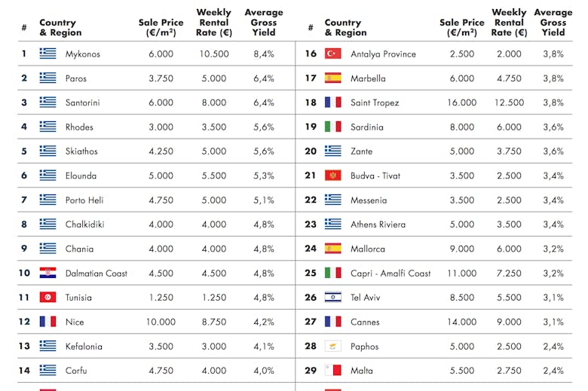Select Mykonos's 10.500 weekly rental rate
Screen dimensions: 588x391
(x=214, y=53)
